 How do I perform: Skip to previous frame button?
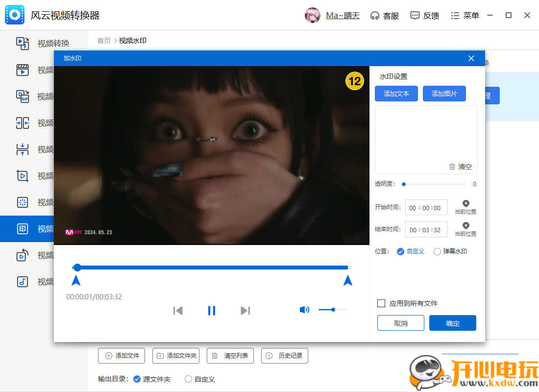tap(178, 311)
